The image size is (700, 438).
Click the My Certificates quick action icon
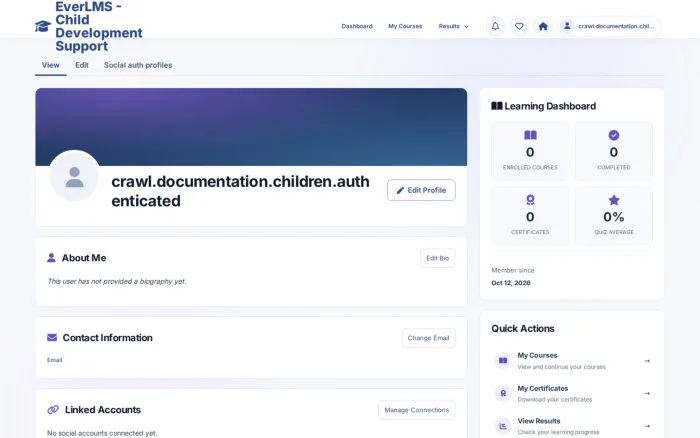[x=503, y=393]
